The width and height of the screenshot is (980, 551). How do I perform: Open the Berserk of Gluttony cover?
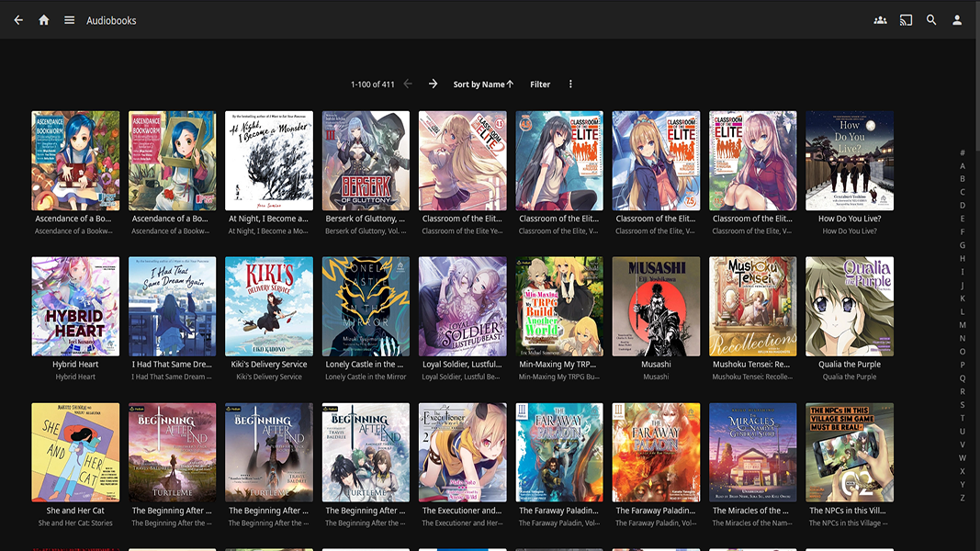pos(366,162)
